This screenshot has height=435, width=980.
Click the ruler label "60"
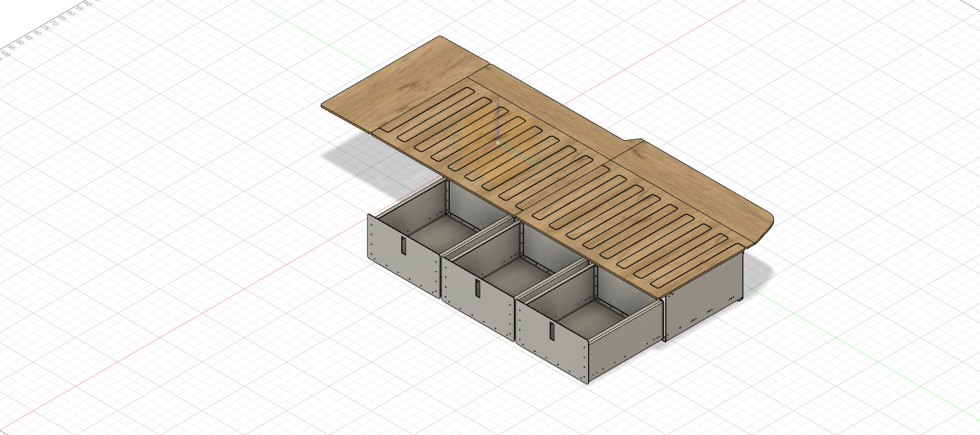(x=71, y=13)
